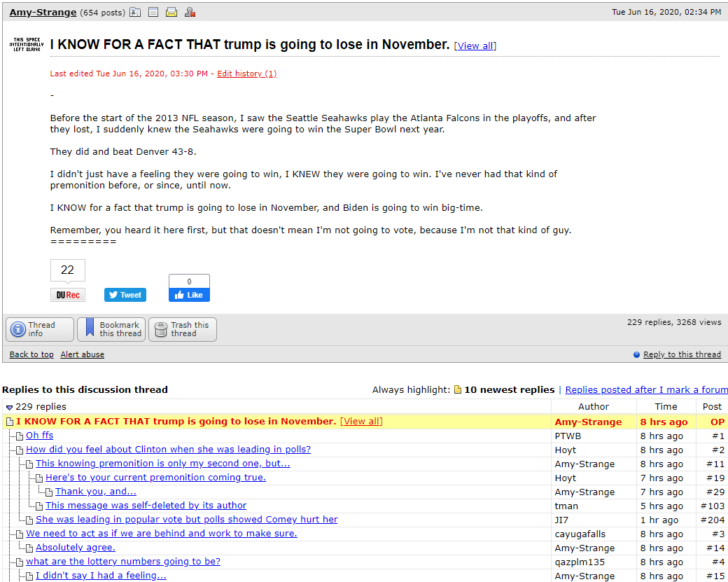Viewport: 728px width, 582px height.
Task: Collapse the 229 replies tree
Action: tap(9, 408)
